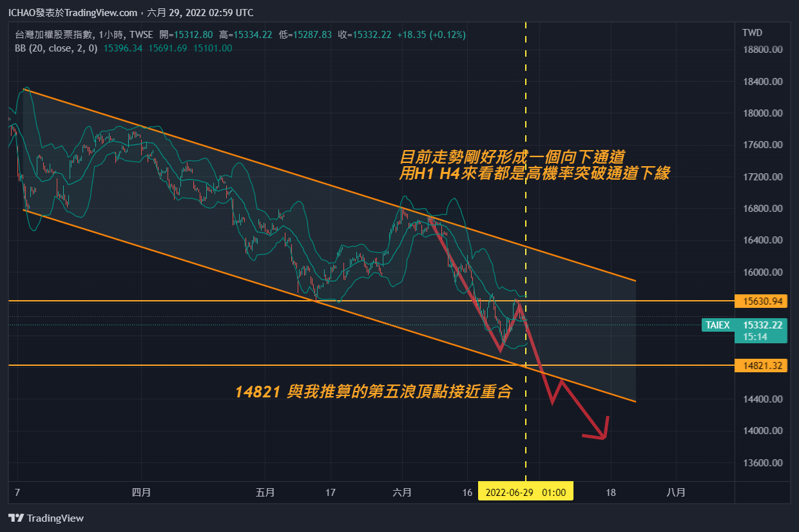
Task: Click the open value 開=15312.80
Action: pyautogui.click(x=187, y=35)
